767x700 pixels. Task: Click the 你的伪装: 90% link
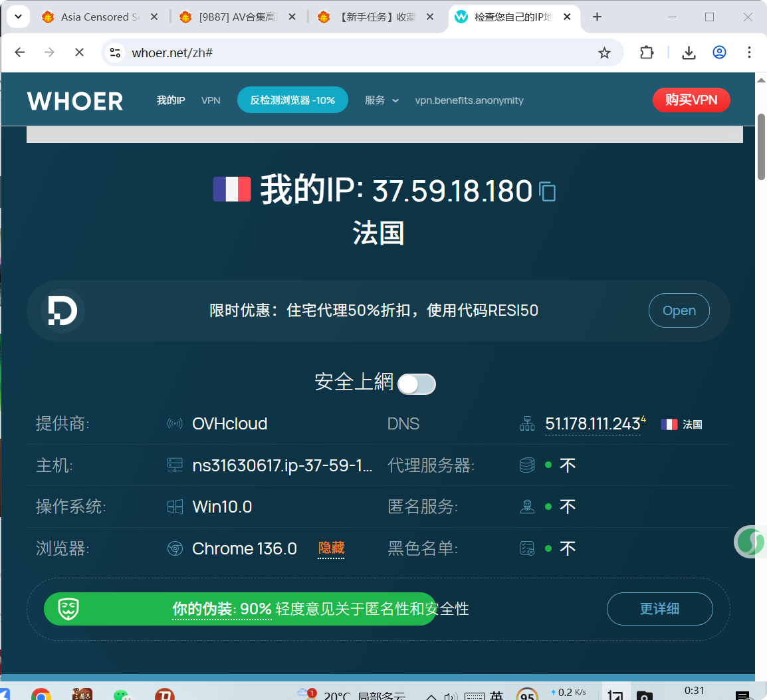(221, 609)
